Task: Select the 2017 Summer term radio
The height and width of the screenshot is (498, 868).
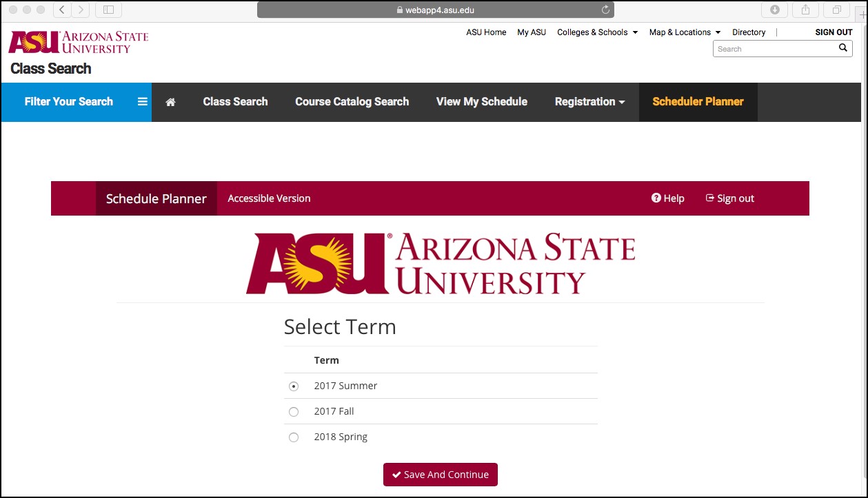Action: [294, 386]
